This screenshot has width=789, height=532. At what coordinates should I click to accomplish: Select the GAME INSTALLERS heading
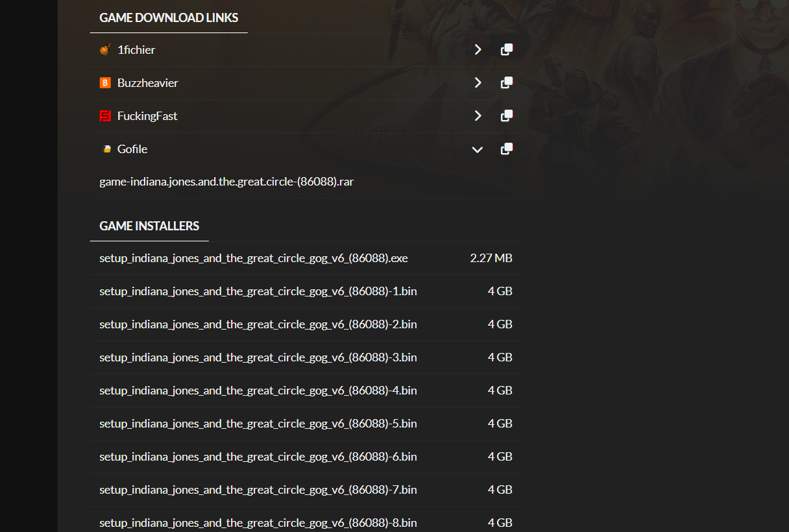point(149,226)
